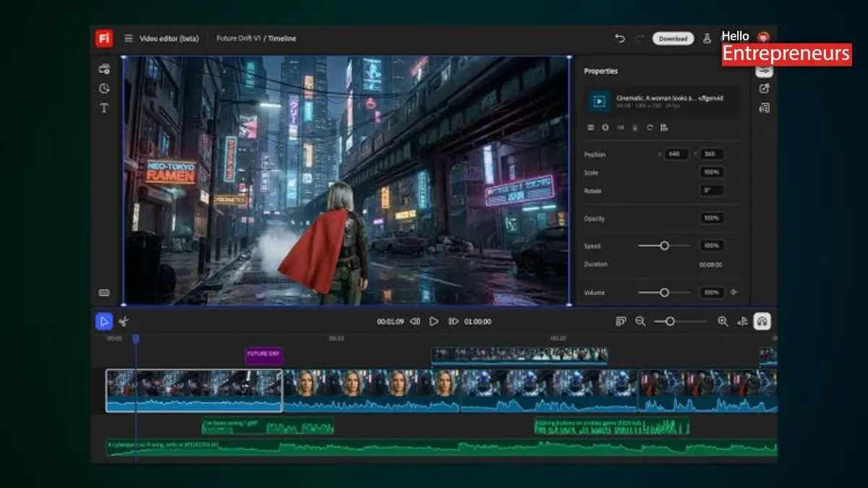Click the video preview canvas
868x488 pixels.
347,181
